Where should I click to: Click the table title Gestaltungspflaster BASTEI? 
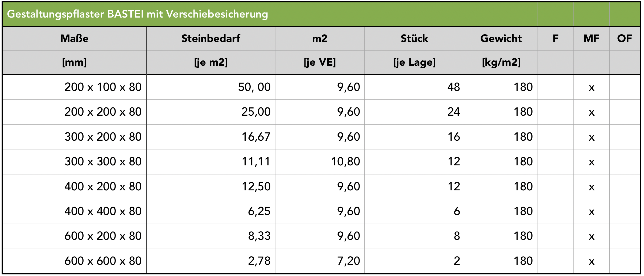[x=137, y=14]
